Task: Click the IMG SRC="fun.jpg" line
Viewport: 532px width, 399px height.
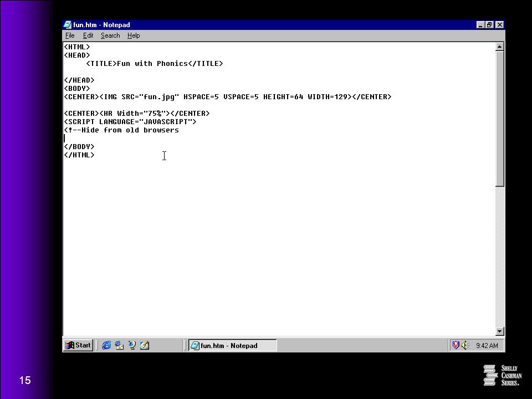Action: tap(228, 96)
